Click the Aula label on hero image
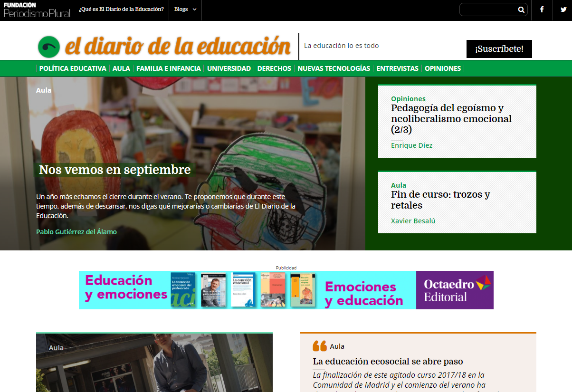The width and height of the screenshot is (572, 392). click(44, 90)
